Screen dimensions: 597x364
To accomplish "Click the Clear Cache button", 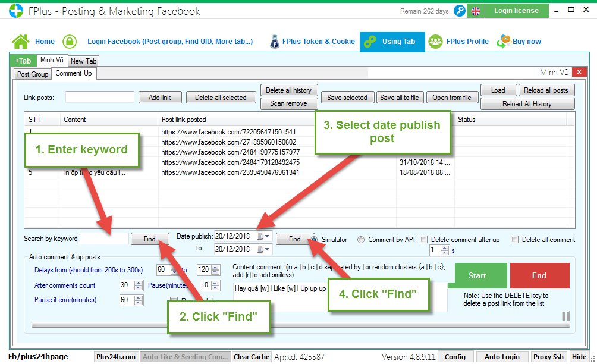I will coord(252,357).
